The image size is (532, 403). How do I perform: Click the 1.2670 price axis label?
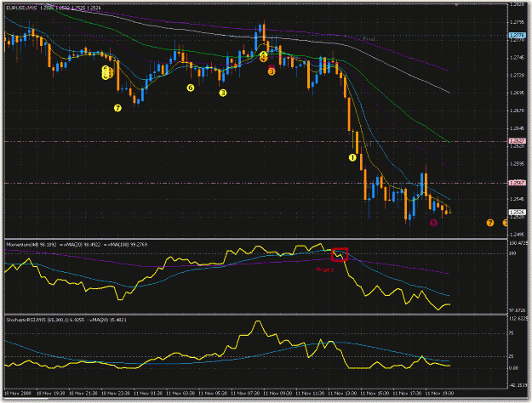[517, 111]
